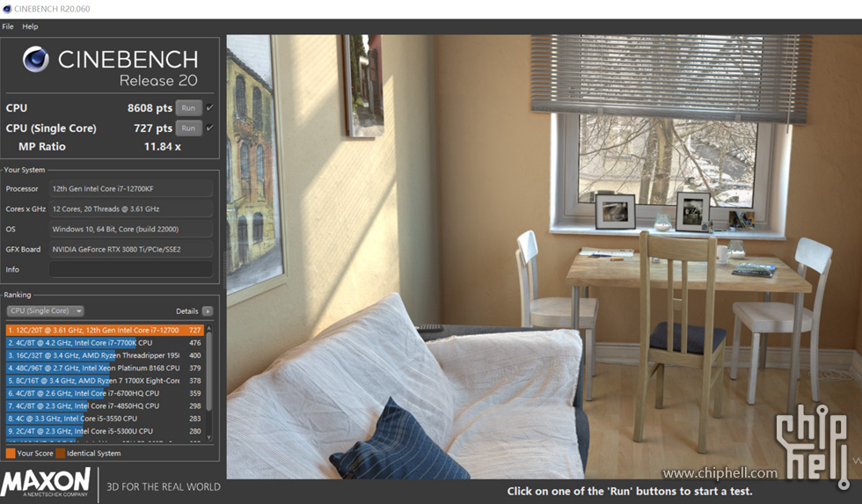This screenshot has width=862, height=504.
Task: Select ranking row Intel Xeon Platinum 8168 CPU
Action: coord(105,368)
